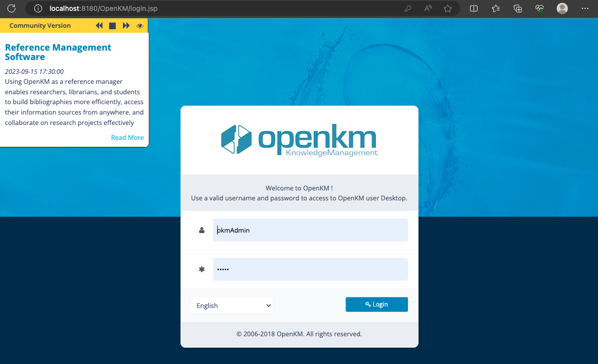Click the address bar URL localhost:8180/OpenKM/login.jsp
Screen dimensions: 598x364
[104, 8]
